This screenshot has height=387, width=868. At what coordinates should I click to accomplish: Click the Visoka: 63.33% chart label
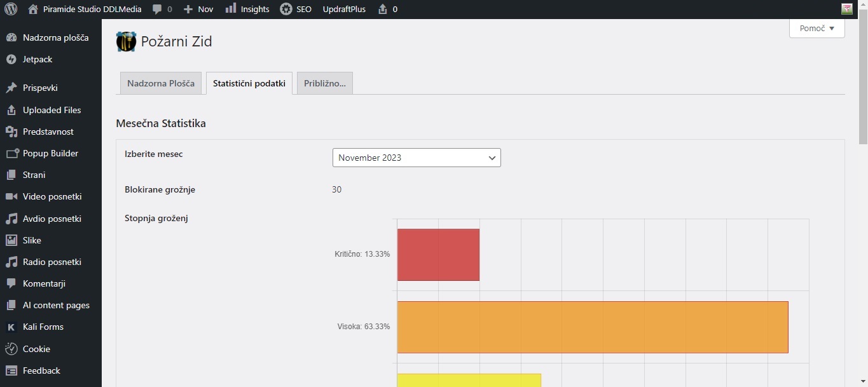tap(364, 327)
